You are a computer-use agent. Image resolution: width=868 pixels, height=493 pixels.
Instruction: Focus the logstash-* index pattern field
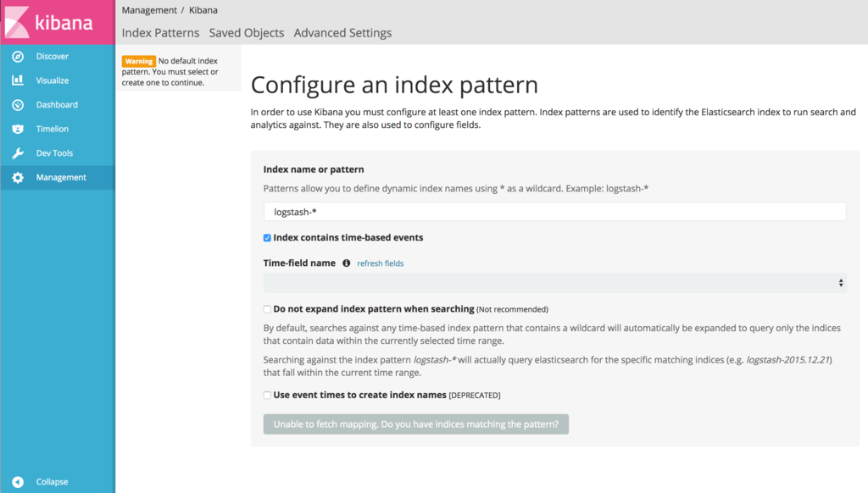554,212
